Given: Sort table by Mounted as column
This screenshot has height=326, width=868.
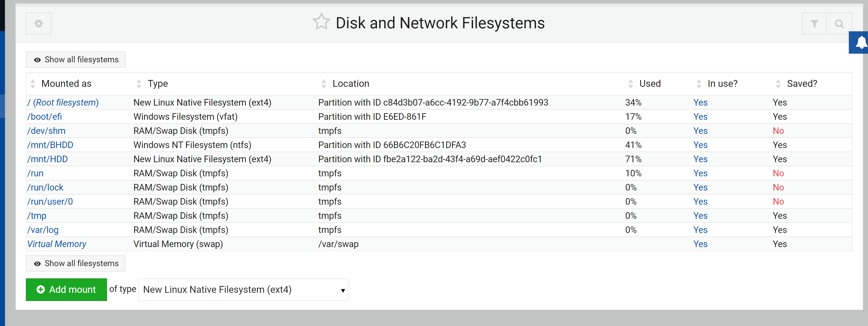Looking at the screenshot, I should [x=66, y=84].
